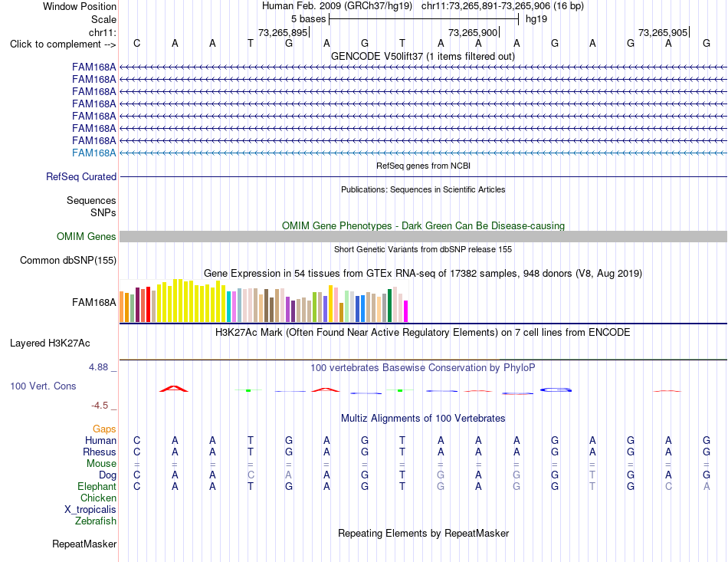Click the 73,265,905 coordinate marker

pyautogui.click(x=663, y=32)
